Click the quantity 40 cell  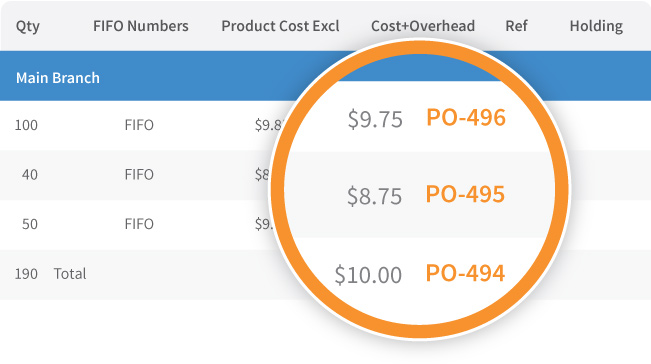29,174
